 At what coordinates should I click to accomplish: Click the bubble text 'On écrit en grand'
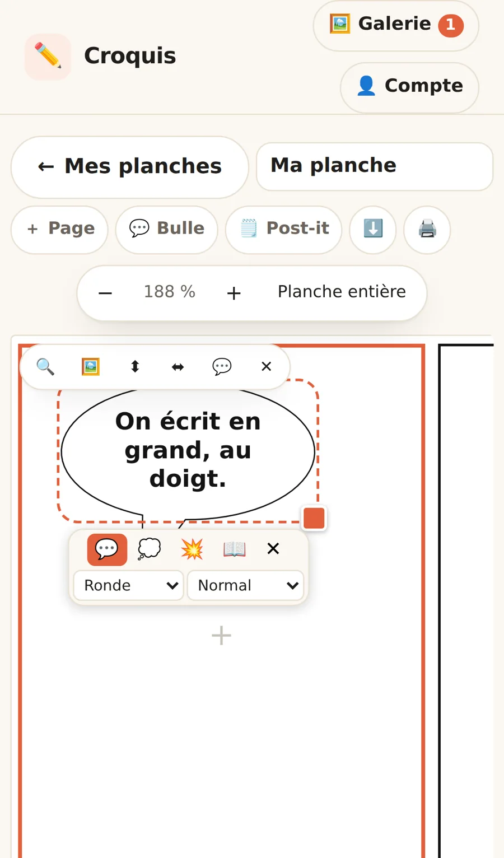coord(188,450)
